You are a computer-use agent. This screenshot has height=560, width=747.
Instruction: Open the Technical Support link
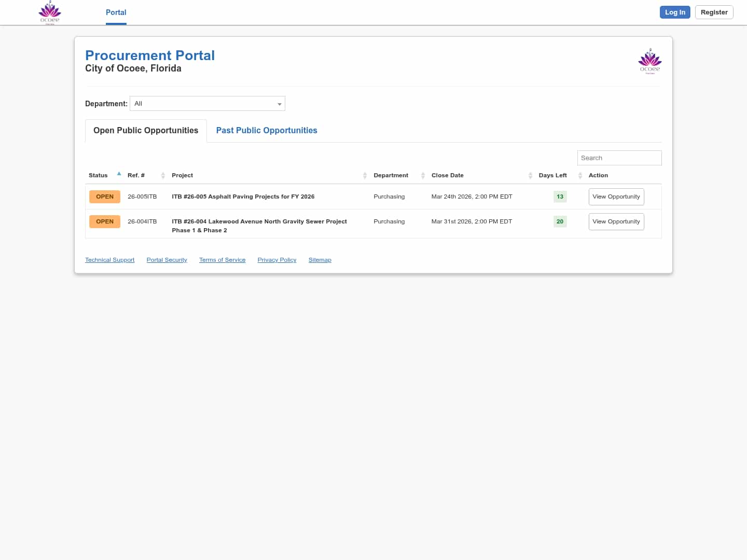[x=109, y=260]
